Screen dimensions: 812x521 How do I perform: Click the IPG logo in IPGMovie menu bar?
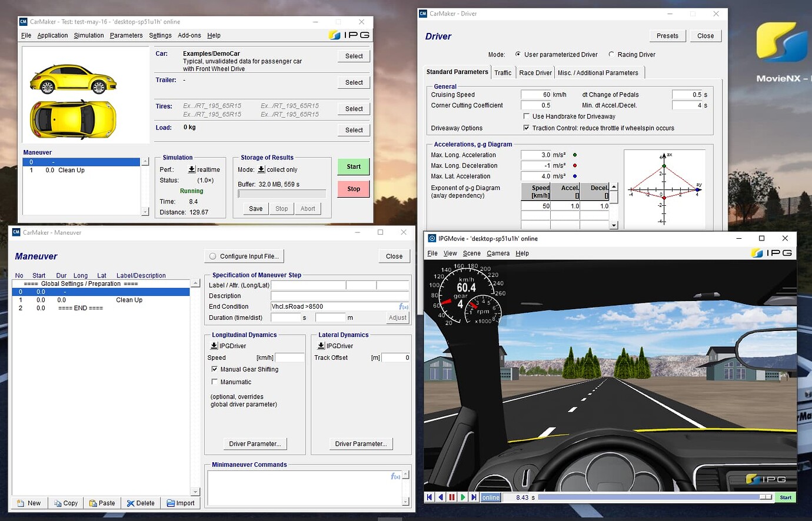772,253
